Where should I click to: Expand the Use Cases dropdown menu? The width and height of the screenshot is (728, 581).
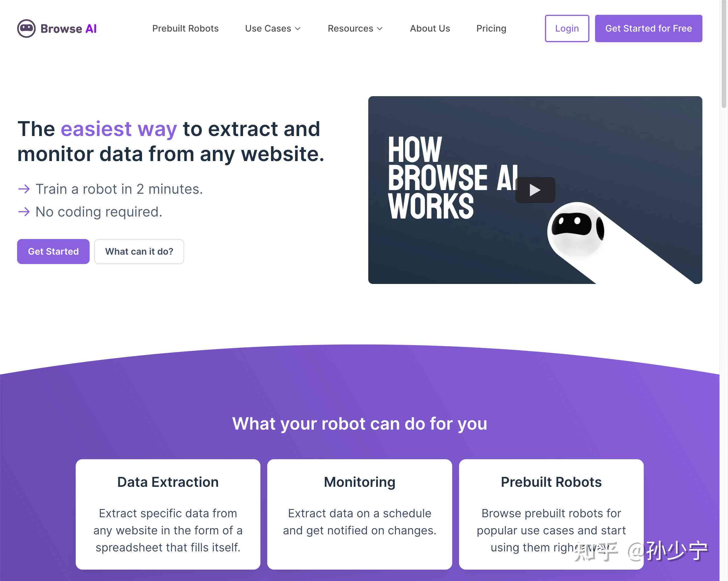[x=273, y=28]
